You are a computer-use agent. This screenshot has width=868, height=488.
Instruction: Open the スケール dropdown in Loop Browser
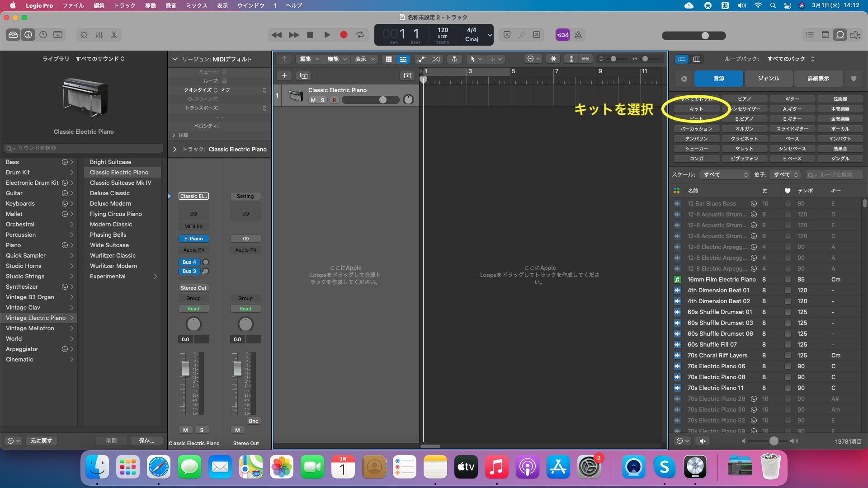tap(725, 174)
